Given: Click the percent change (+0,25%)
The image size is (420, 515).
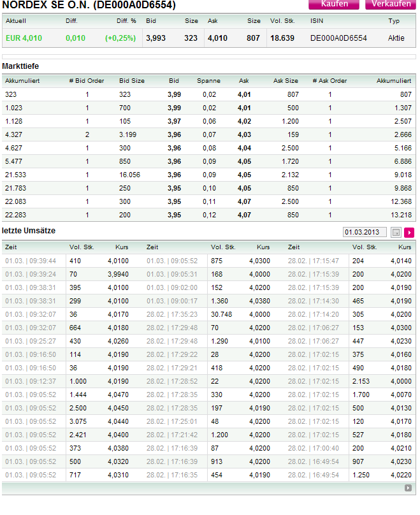Looking at the screenshot, I should (x=120, y=38).
